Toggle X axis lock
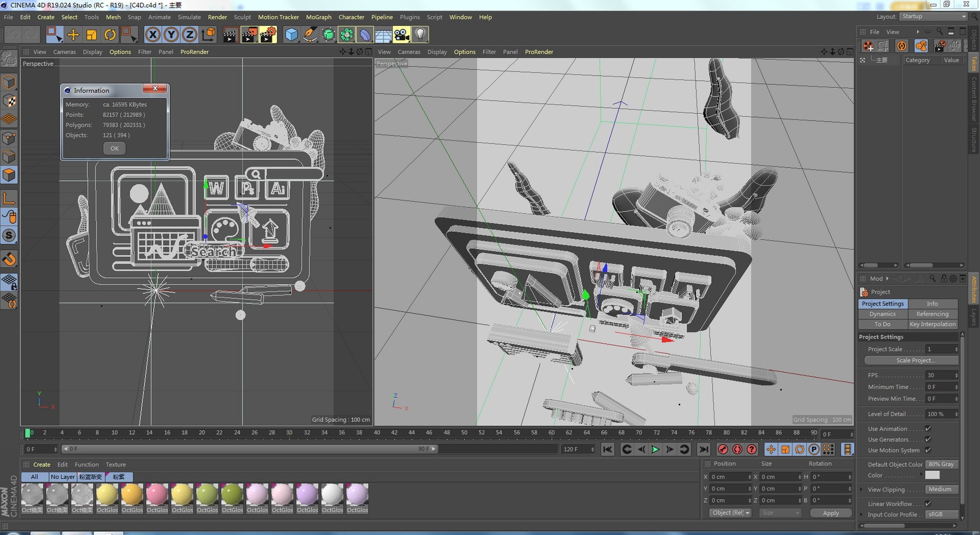The height and width of the screenshot is (535, 980). pos(152,35)
